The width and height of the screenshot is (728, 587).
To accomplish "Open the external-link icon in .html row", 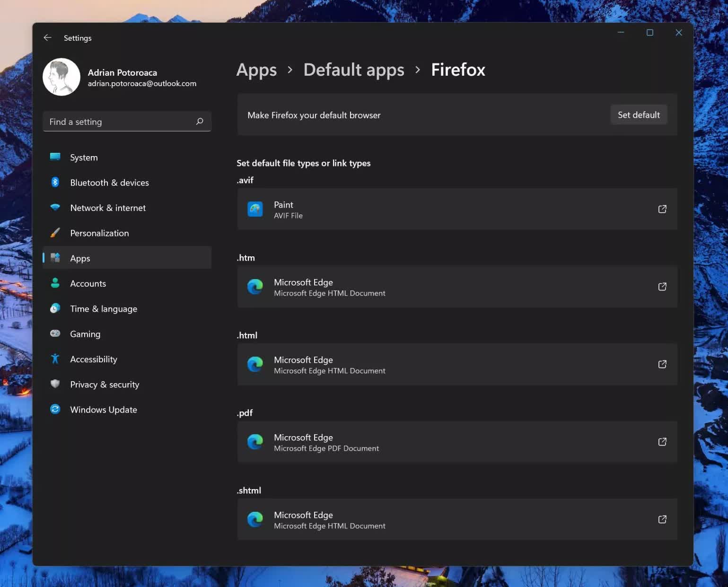I will pyautogui.click(x=662, y=364).
